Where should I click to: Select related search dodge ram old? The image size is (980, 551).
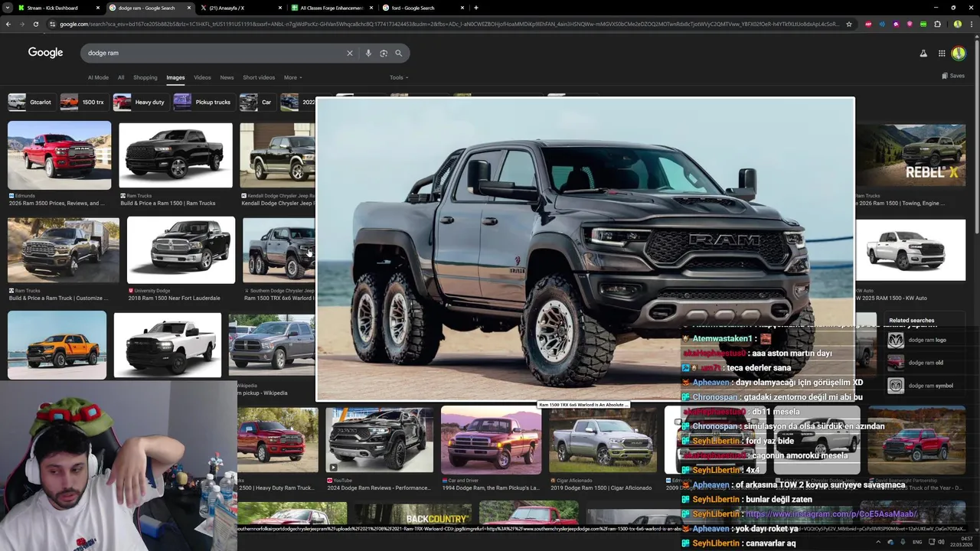pyautogui.click(x=926, y=363)
